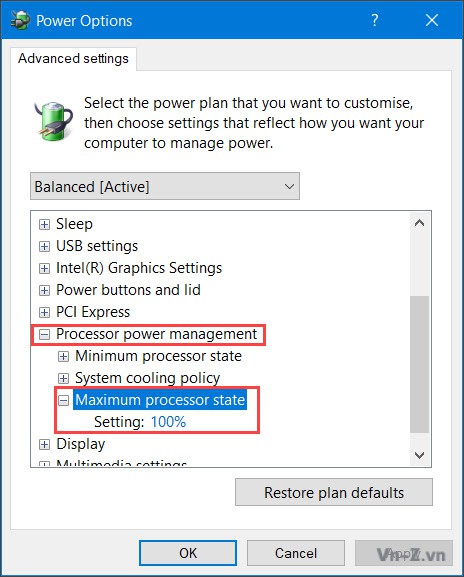Select the Advanced settings tab
Screen dimensions: 464x577
pyautogui.click(x=73, y=59)
